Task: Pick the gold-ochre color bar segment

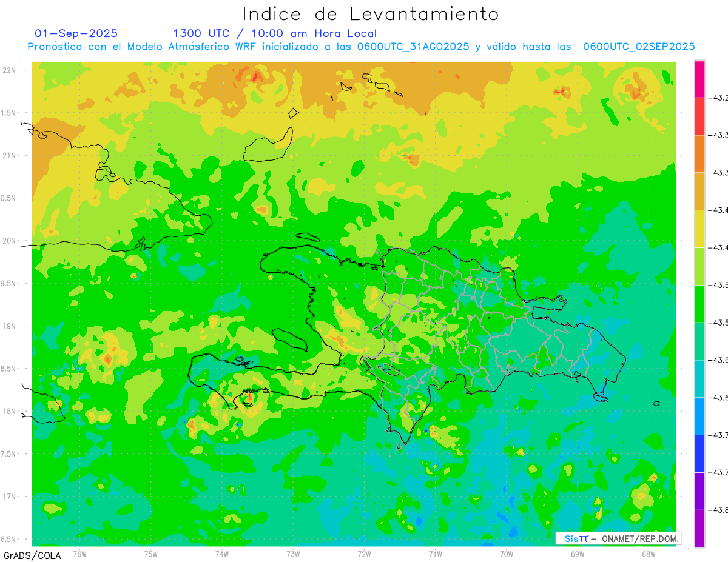Action: point(699,192)
